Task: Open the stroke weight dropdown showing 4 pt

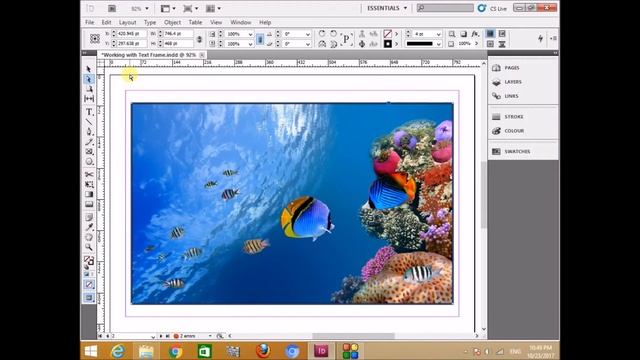Action: coord(438,34)
